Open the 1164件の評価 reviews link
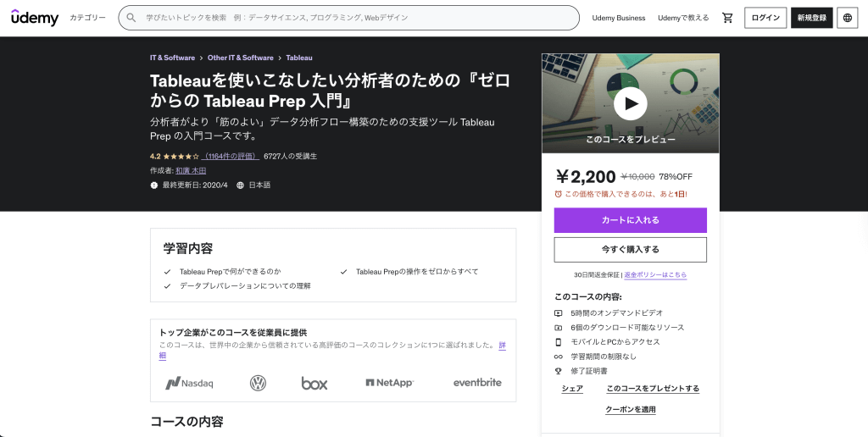 pyautogui.click(x=231, y=157)
